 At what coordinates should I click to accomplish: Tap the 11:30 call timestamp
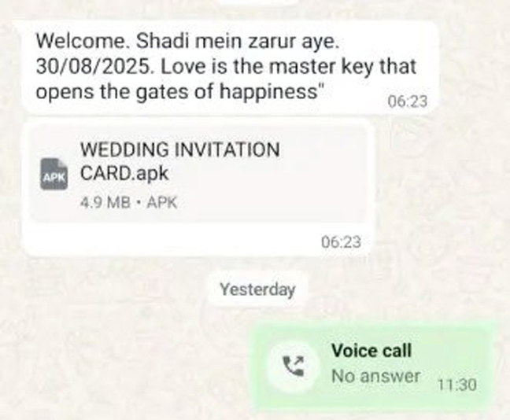(x=457, y=385)
